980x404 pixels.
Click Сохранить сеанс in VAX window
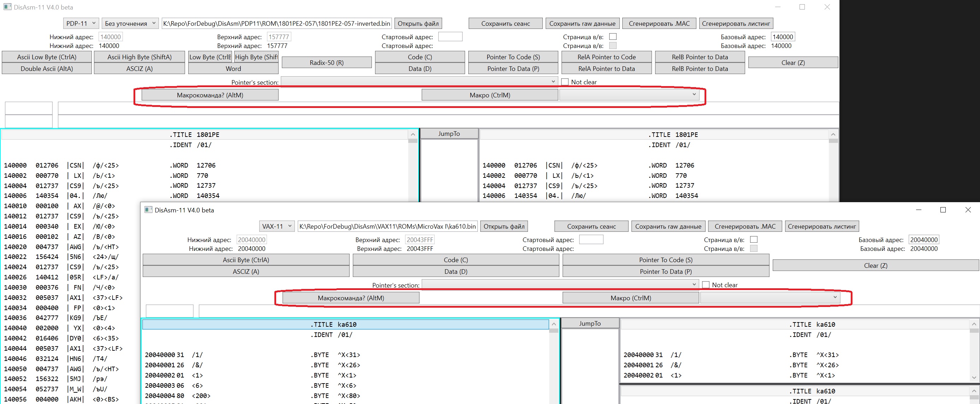(x=591, y=227)
